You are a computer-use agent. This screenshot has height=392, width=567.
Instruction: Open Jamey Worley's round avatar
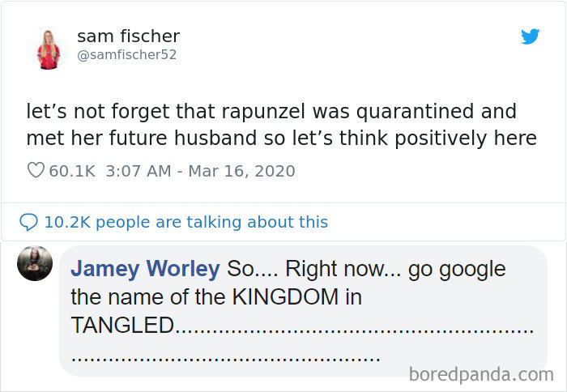coord(35,263)
